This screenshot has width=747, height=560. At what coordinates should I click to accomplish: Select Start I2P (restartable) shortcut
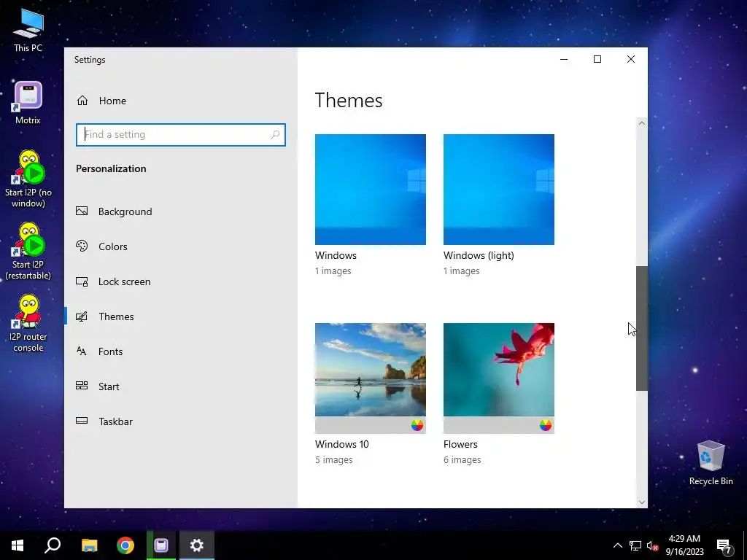tap(28, 252)
